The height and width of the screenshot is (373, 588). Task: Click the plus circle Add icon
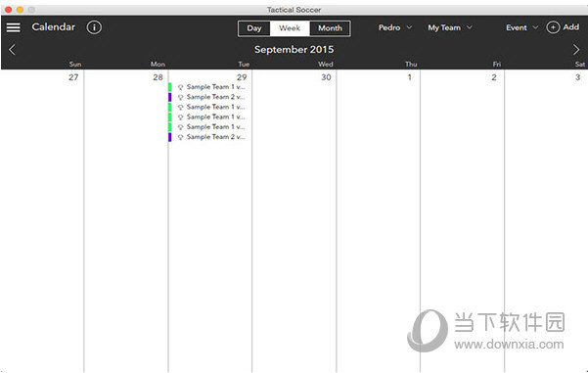[553, 27]
